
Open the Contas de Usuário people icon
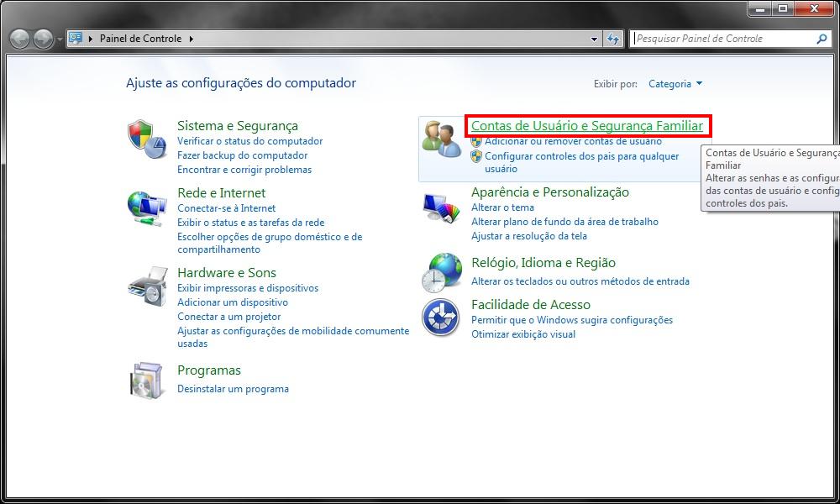(442, 139)
